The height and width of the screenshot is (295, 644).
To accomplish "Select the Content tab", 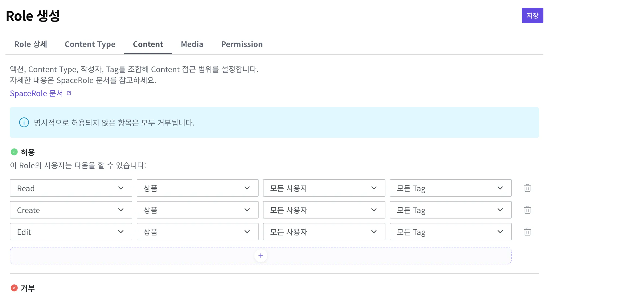I will pyautogui.click(x=148, y=44).
